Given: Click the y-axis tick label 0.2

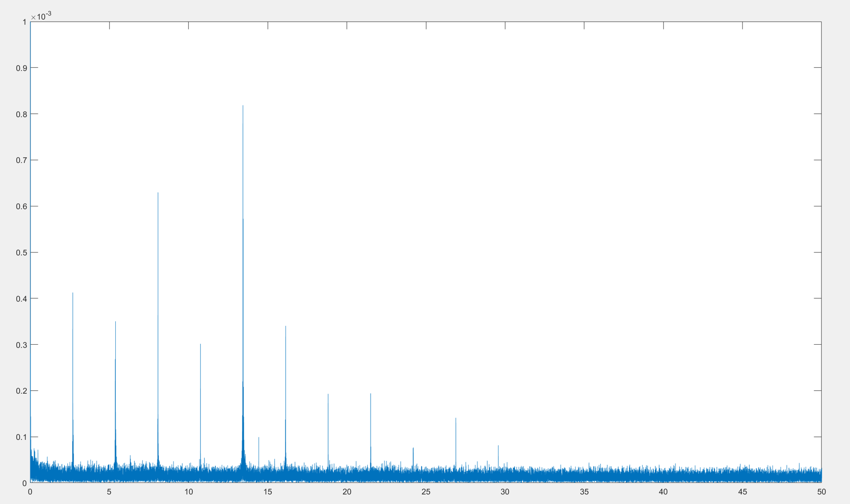Looking at the screenshot, I should tap(21, 391).
